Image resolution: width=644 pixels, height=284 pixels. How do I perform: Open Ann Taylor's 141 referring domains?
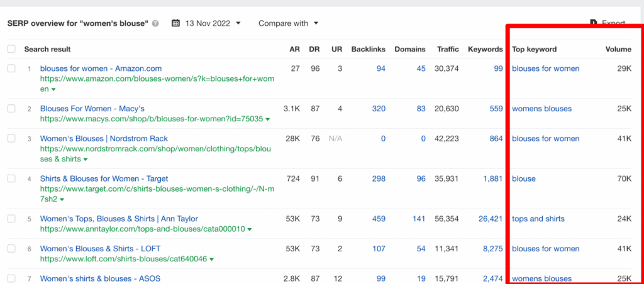click(x=419, y=219)
